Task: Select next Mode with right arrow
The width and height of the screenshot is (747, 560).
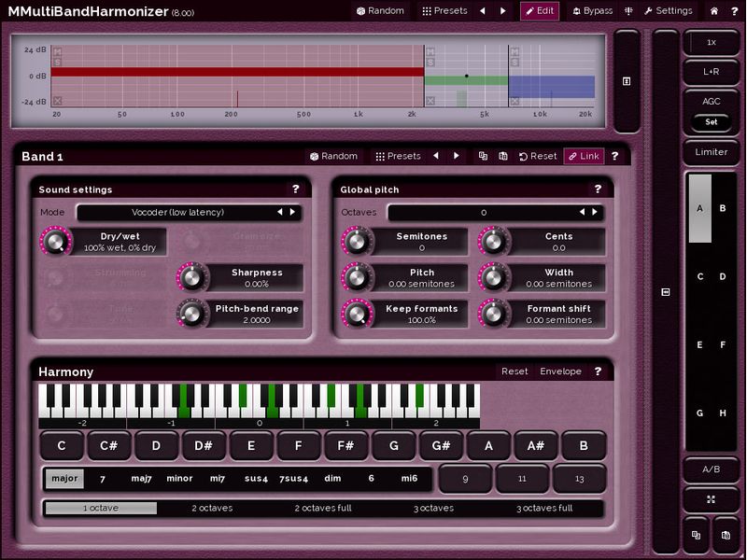Action: pos(292,213)
